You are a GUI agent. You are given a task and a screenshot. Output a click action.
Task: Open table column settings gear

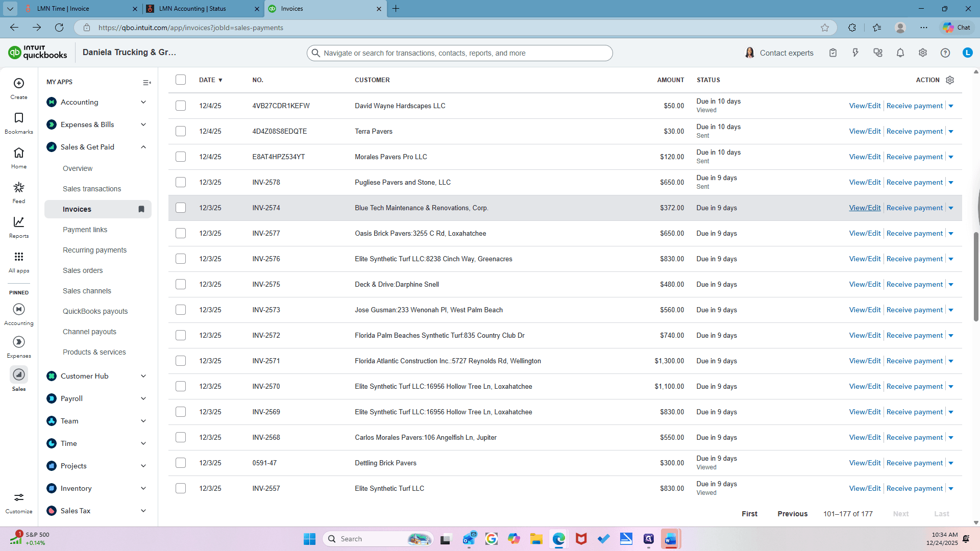click(x=950, y=80)
